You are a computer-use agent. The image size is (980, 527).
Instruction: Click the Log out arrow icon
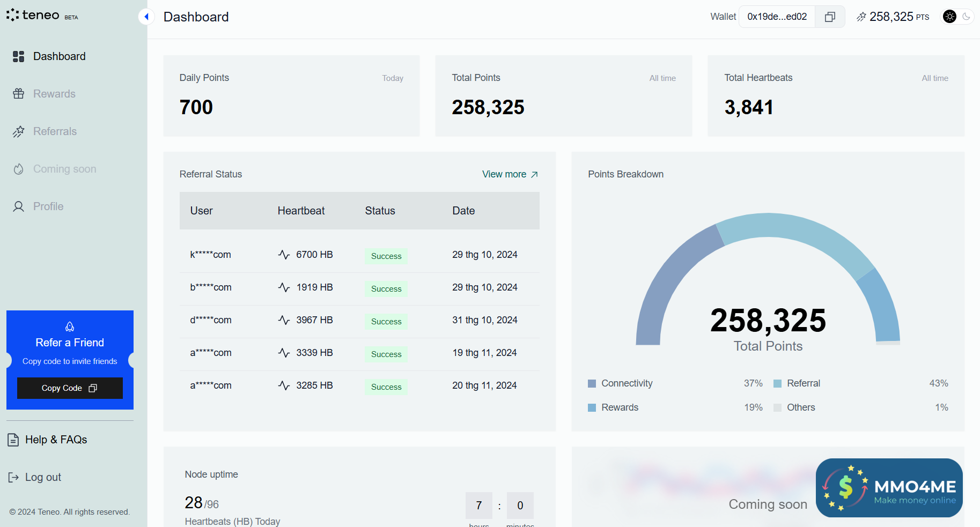point(13,477)
